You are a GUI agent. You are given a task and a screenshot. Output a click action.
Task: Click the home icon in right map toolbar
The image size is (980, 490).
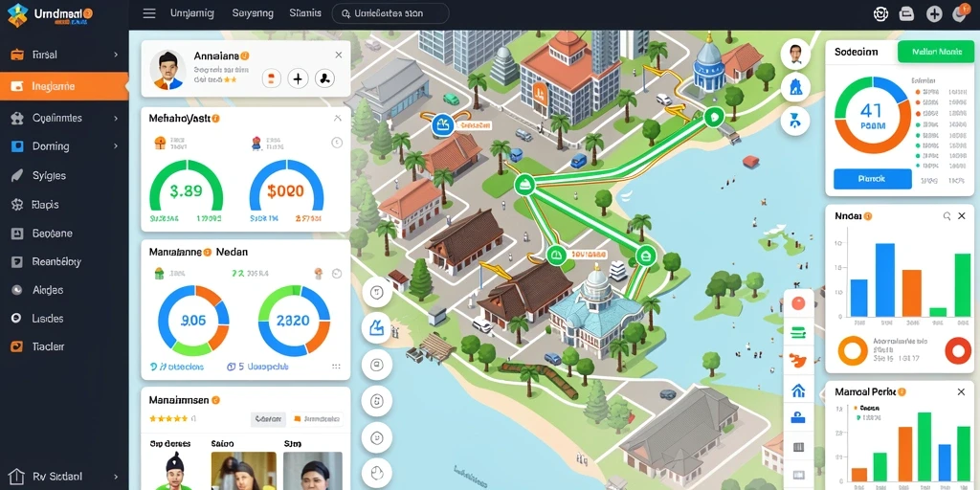click(798, 391)
